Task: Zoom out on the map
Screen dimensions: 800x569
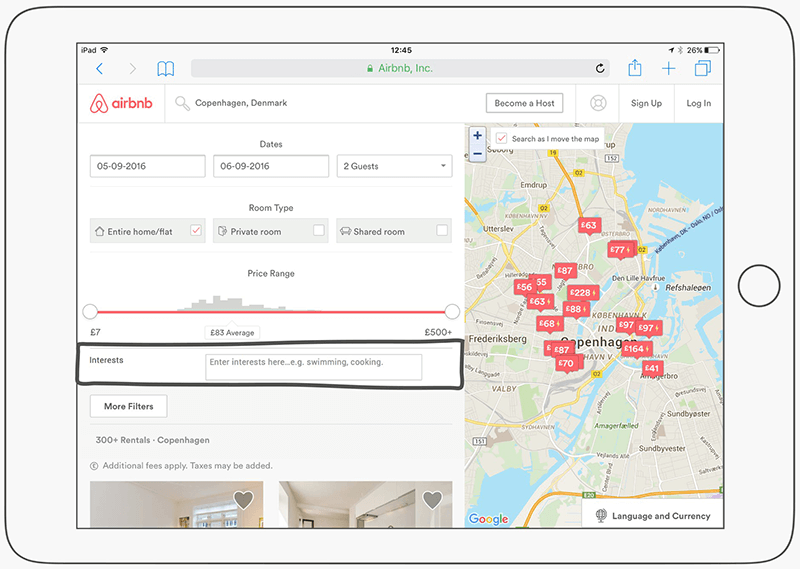Action: pos(478,153)
